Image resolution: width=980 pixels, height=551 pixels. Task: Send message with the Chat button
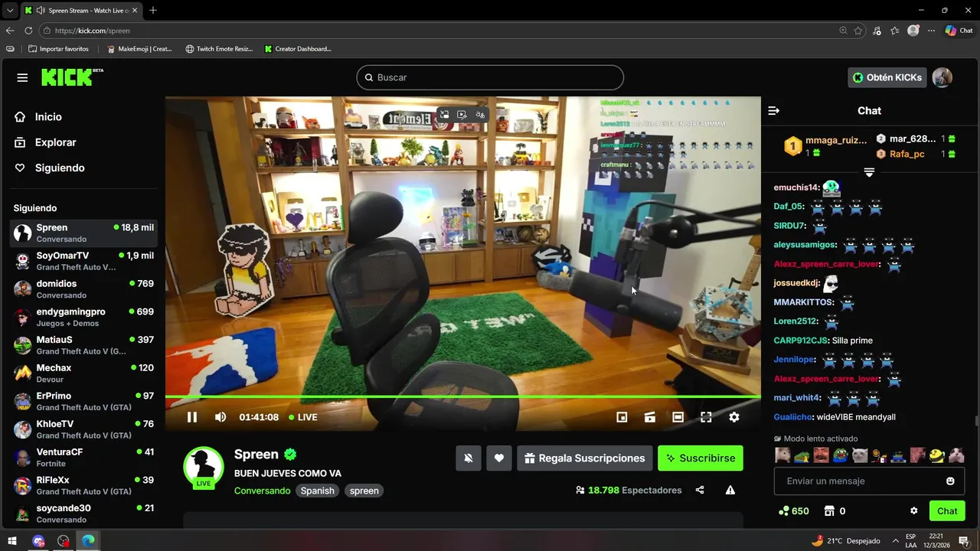[947, 511]
